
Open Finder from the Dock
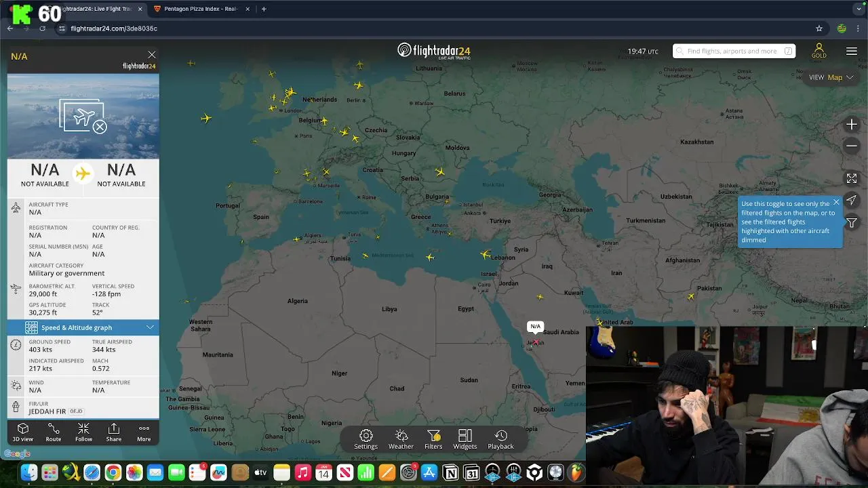click(28, 472)
